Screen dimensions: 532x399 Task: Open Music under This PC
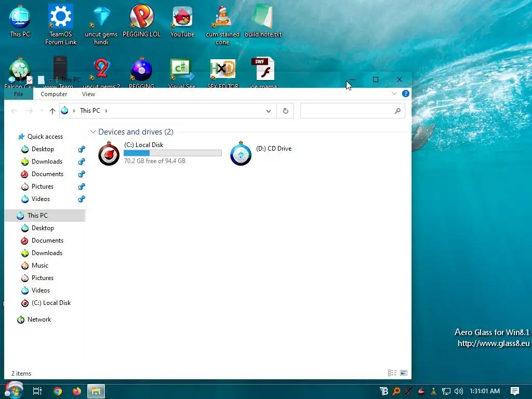point(39,265)
